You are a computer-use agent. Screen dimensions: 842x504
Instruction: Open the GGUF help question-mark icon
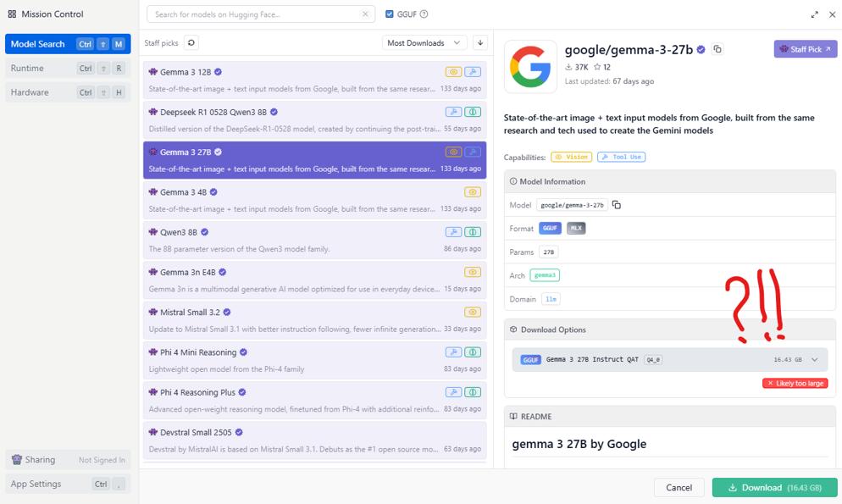pos(424,14)
